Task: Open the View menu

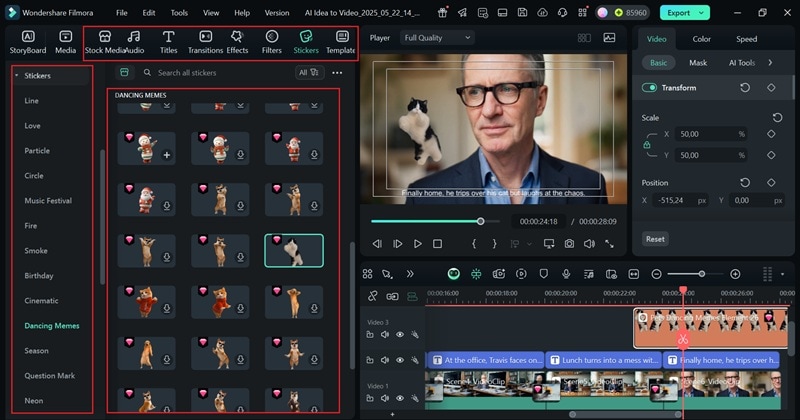Action: click(211, 13)
